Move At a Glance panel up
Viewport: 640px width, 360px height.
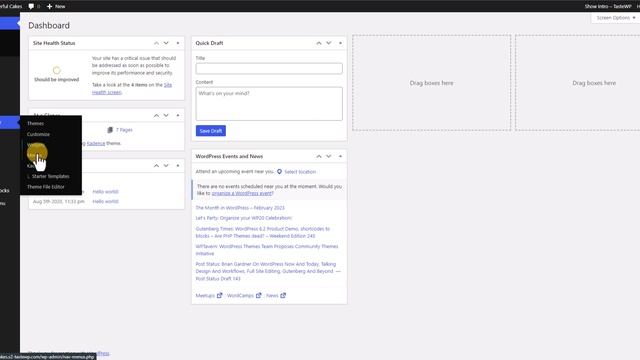[156, 116]
